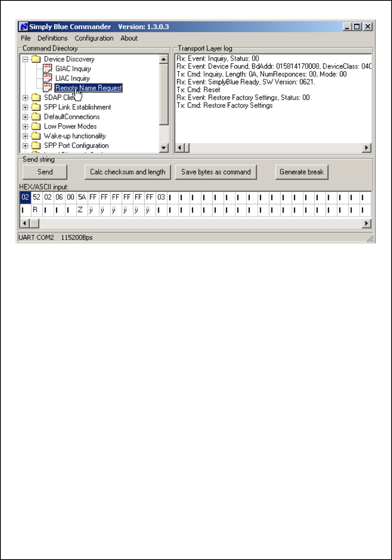The width and height of the screenshot is (392, 560).
Task: Select the SPP Link Establishment label
Action: click(78, 107)
